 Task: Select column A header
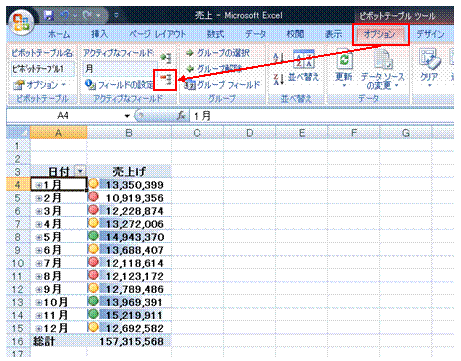[x=58, y=133]
